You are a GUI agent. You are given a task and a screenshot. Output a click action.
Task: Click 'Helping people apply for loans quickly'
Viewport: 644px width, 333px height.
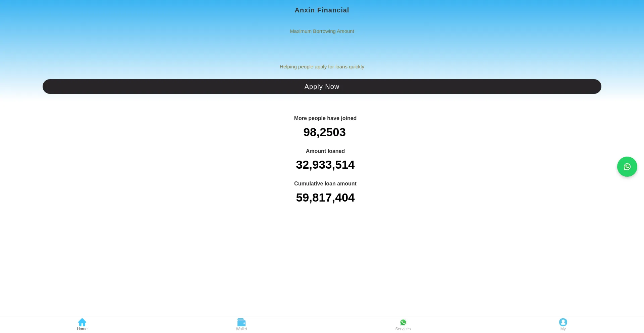322,67
